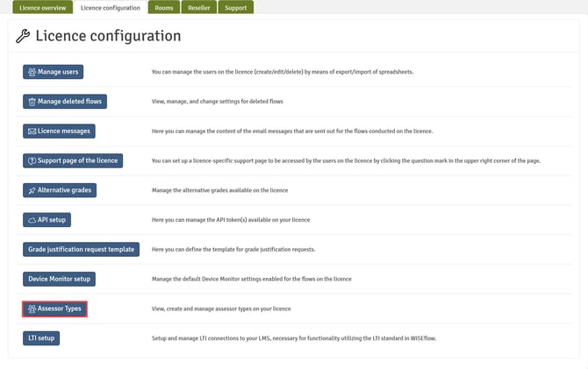Click the envelope icon on Licence messages

tap(32, 131)
